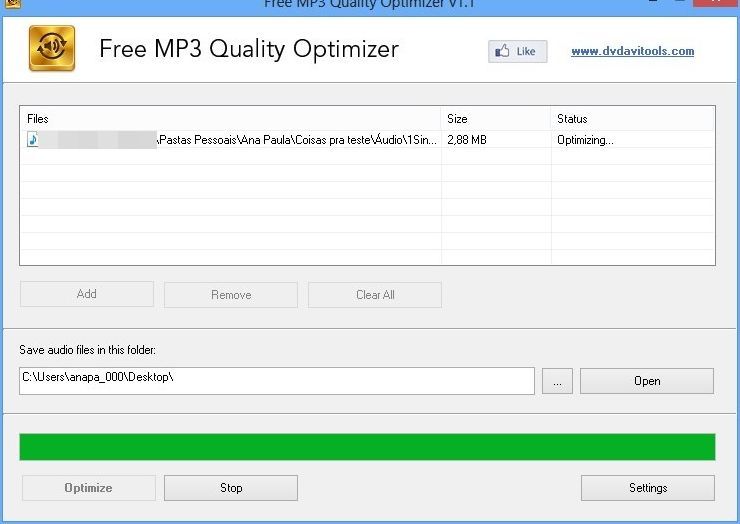The height and width of the screenshot is (524, 740).
Task: Click the Save audio files in this folder label
Action: (x=87, y=350)
